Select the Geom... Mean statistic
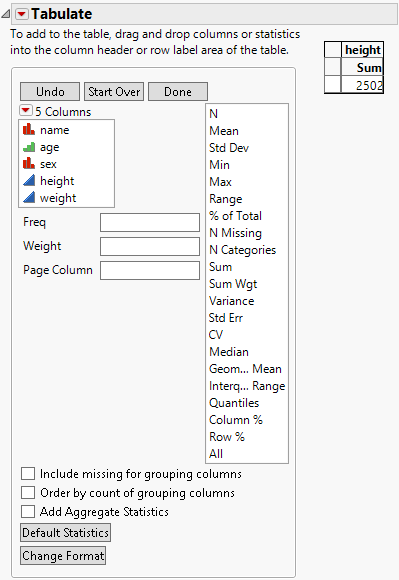 pyautogui.click(x=245, y=369)
